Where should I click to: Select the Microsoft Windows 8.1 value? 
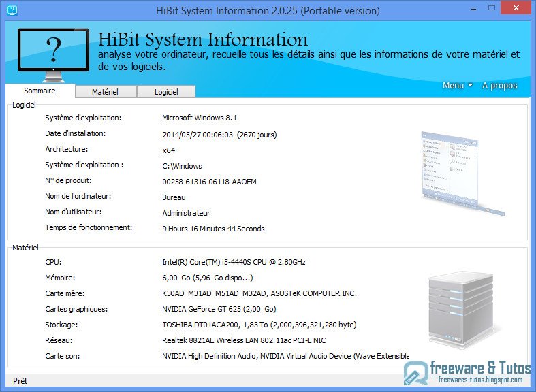coord(200,118)
